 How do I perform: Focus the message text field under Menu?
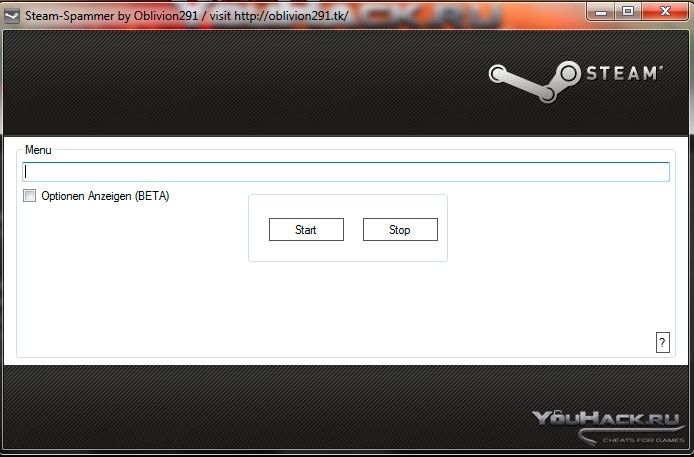tap(346, 172)
